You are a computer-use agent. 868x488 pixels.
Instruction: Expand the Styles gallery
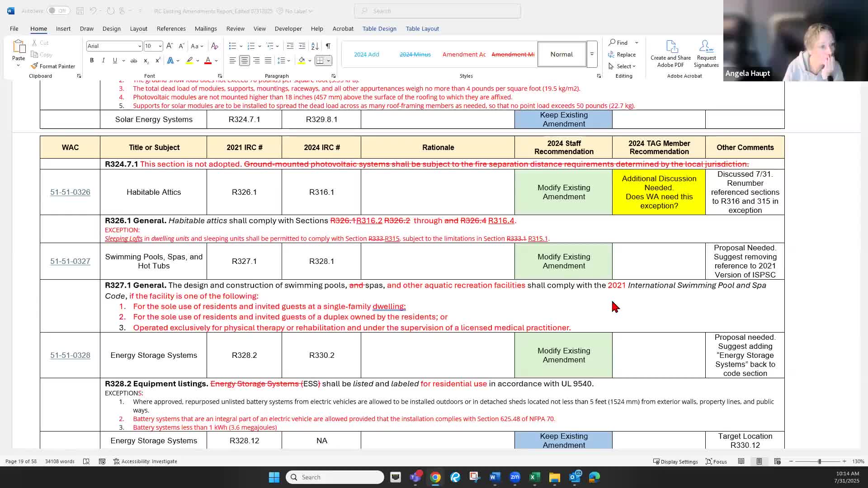(592, 54)
